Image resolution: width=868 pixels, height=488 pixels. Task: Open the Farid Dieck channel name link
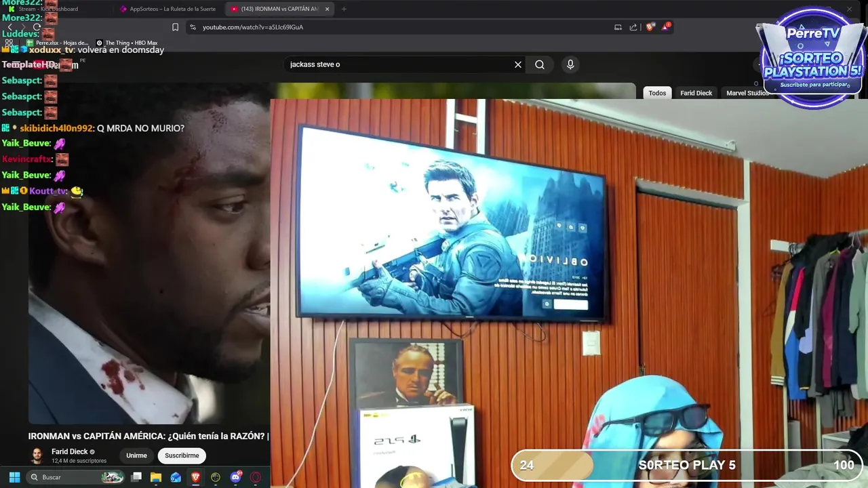tap(69, 451)
